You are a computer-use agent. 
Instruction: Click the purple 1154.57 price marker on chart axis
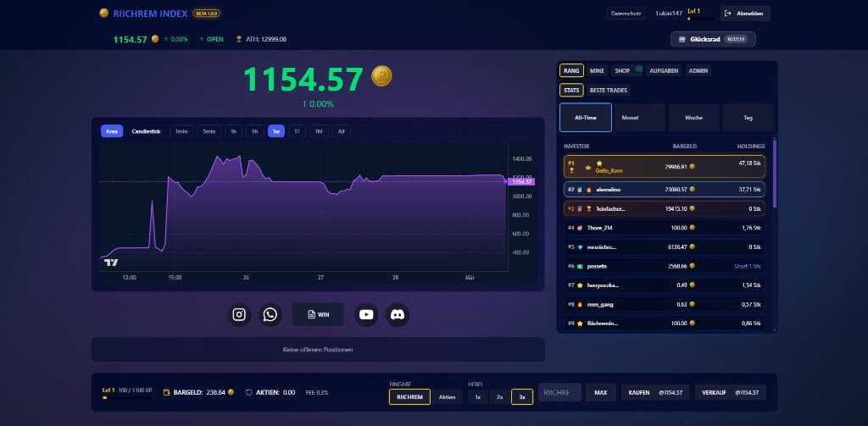521,181
